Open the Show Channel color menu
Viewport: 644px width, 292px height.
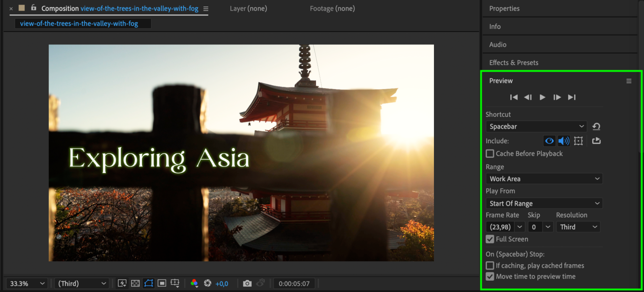point(194,283)
